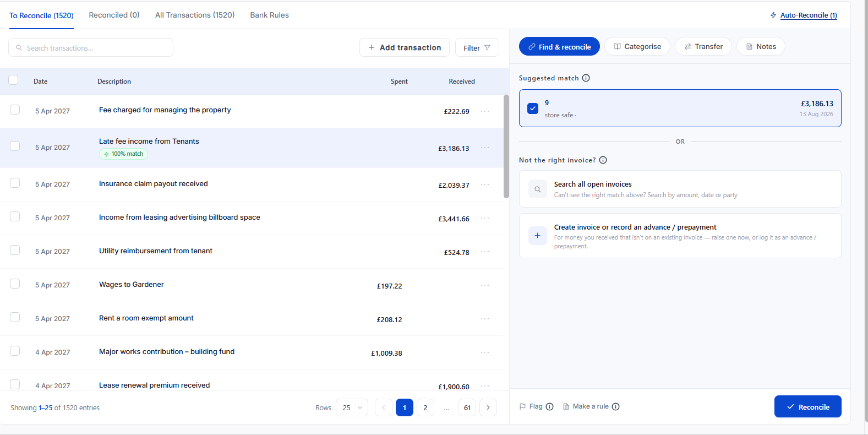Screen dimensions: 868x435
Task: Open menu for Late fee income row
Action: tap(485, 148)
